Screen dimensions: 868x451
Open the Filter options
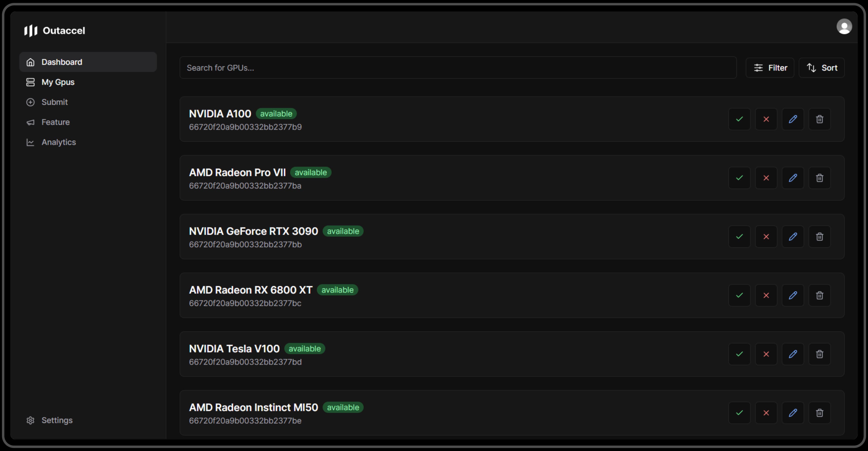(770, 68)
